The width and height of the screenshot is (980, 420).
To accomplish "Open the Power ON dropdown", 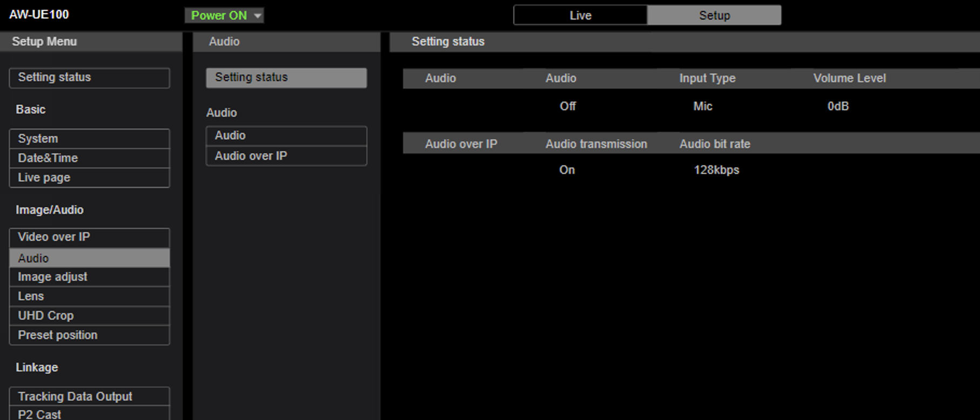I will point(224,15).
